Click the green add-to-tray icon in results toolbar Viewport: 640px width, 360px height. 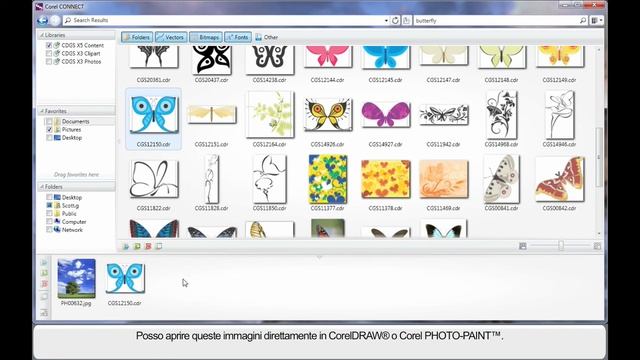137,246
